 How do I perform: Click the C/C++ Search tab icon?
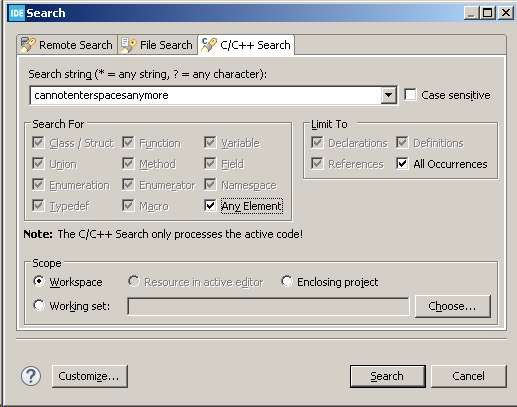click(209, 45)
